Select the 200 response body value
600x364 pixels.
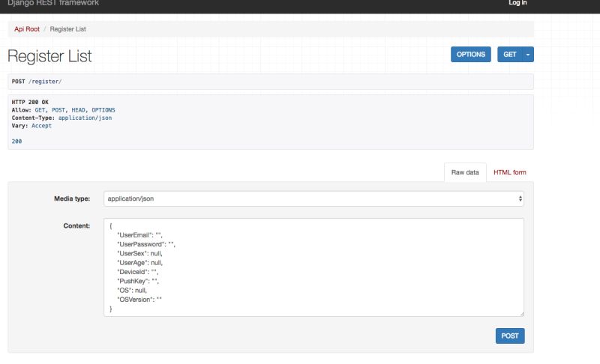(x=16, y=142)
